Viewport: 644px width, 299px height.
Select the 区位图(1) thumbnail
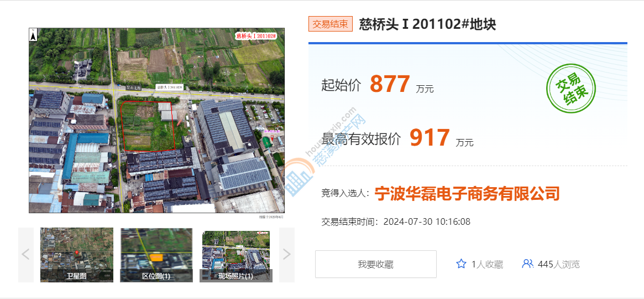point(156,255)
